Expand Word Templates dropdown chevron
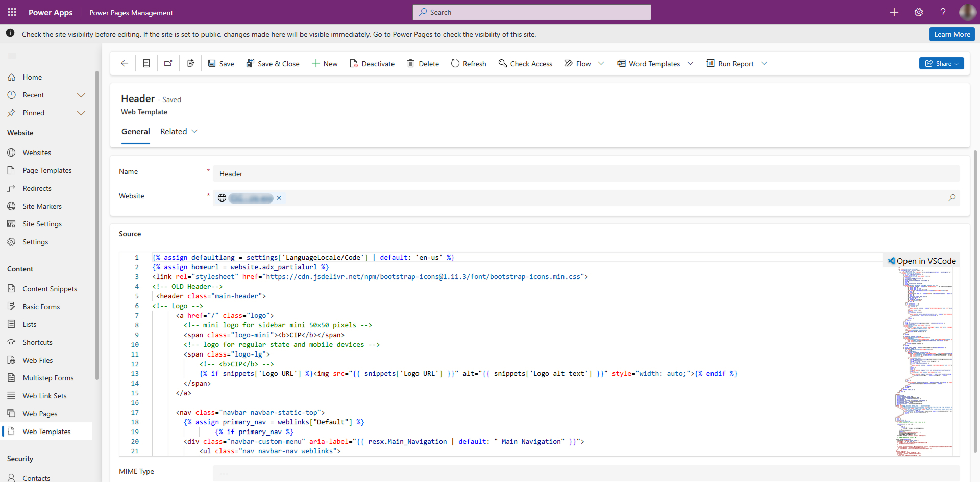The width and height of the screenshot is (980, 482). pos(691,64)
